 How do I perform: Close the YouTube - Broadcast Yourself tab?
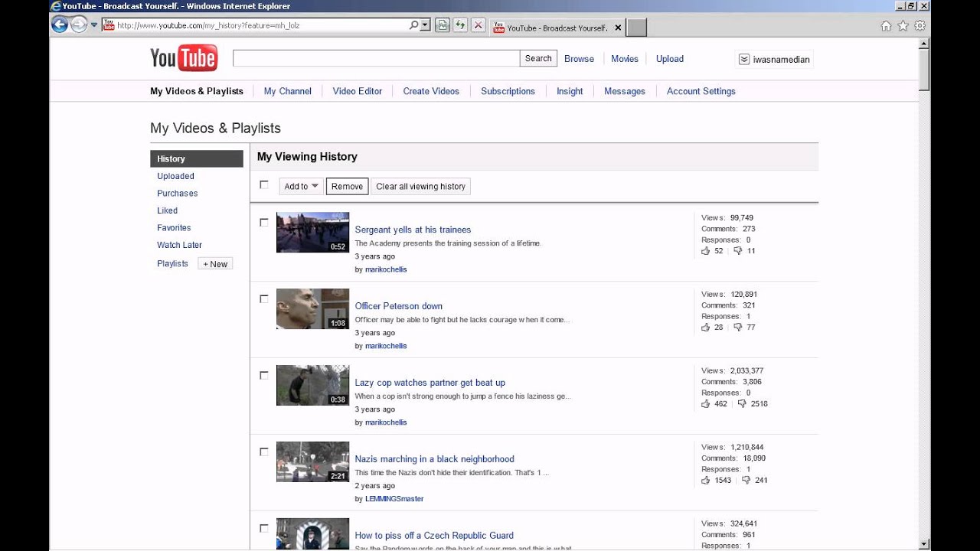pos(618,28)
